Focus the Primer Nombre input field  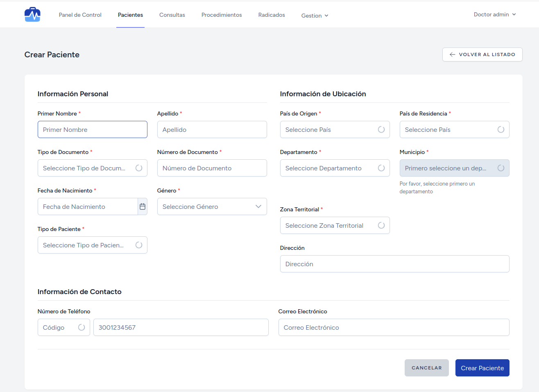92,129
